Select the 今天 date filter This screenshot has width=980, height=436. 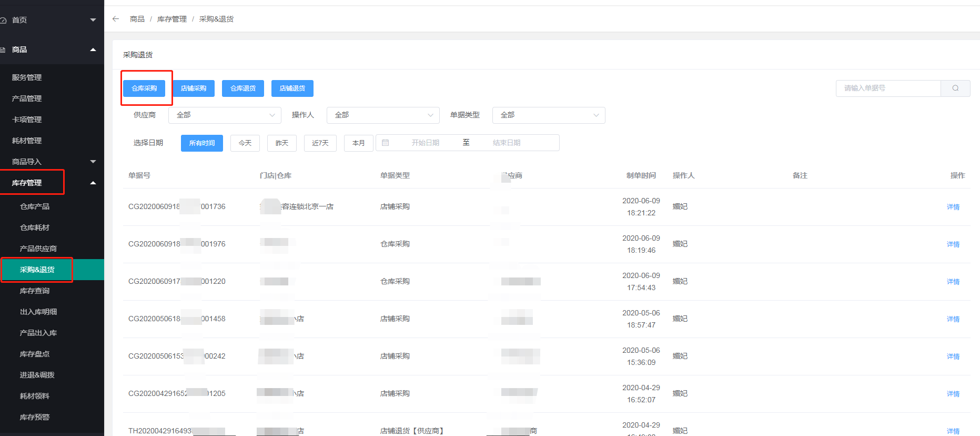click(245, 143)
